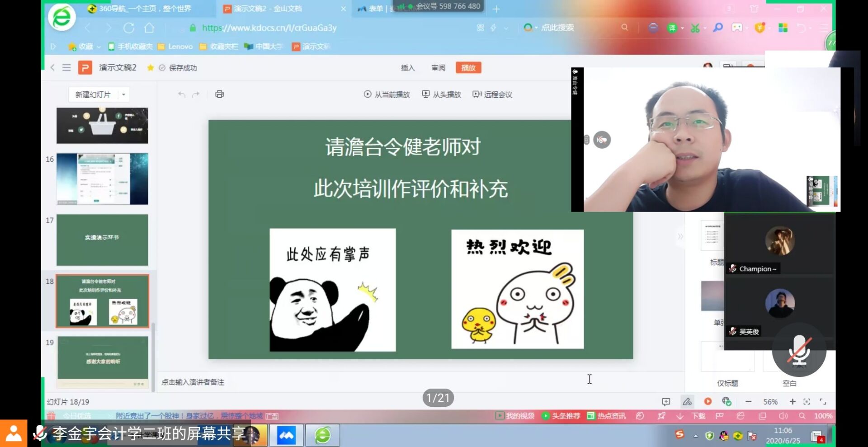Click the browser refresh icon

129,28
